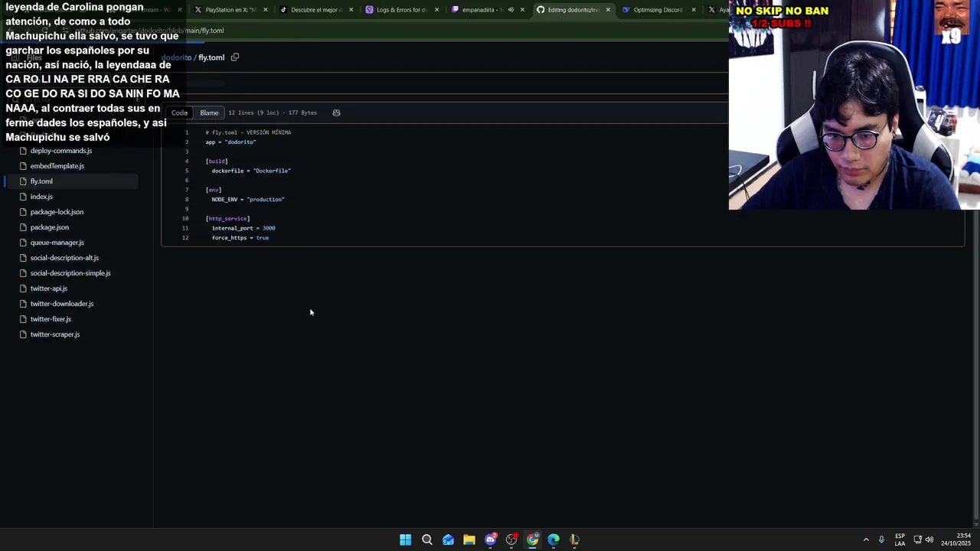Open taskbar Search
980x551 pixels.
pyautogui.click(x=427, y=540)
